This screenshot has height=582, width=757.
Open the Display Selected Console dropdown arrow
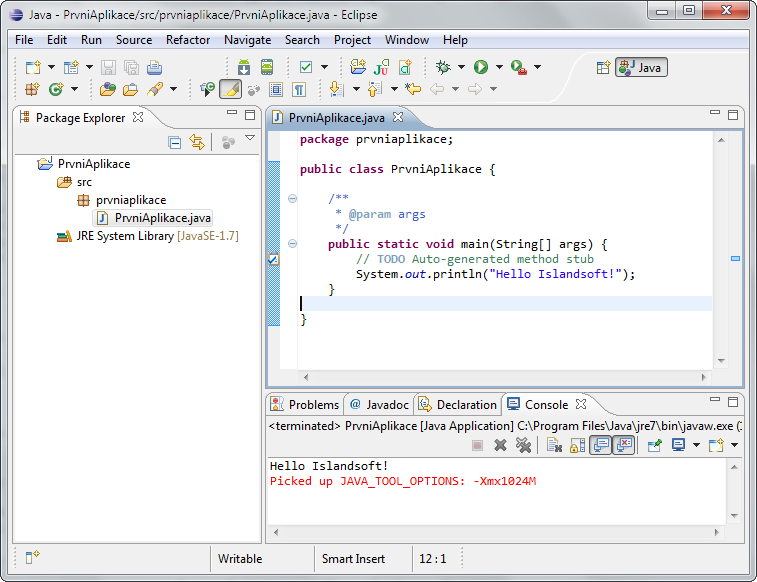coord(696,445)
